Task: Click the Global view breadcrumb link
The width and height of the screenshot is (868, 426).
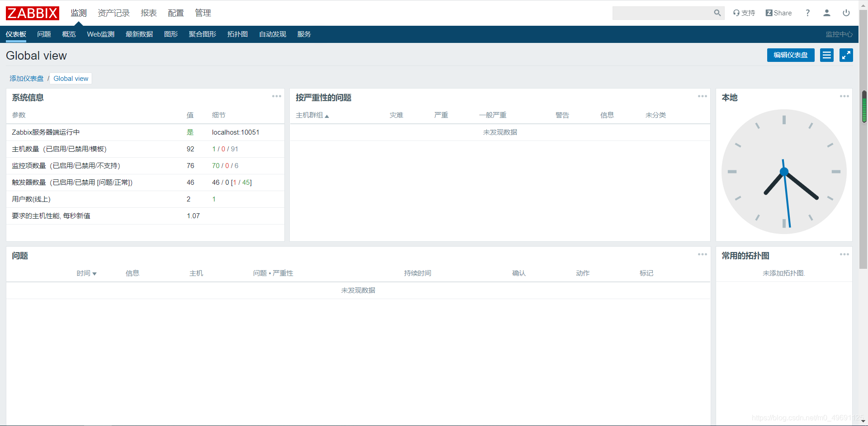Action: [x=71, y=79]
